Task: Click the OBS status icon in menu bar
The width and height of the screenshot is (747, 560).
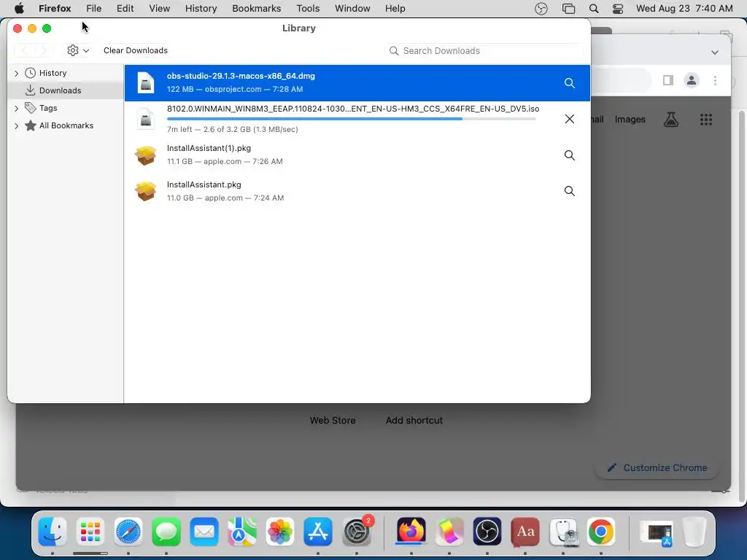Action: (541, 9)
